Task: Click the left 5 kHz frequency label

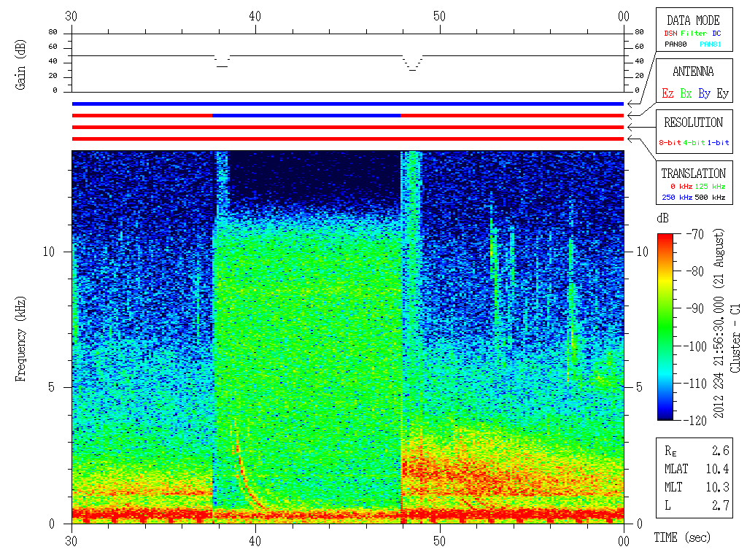Action: click(52, 387)
